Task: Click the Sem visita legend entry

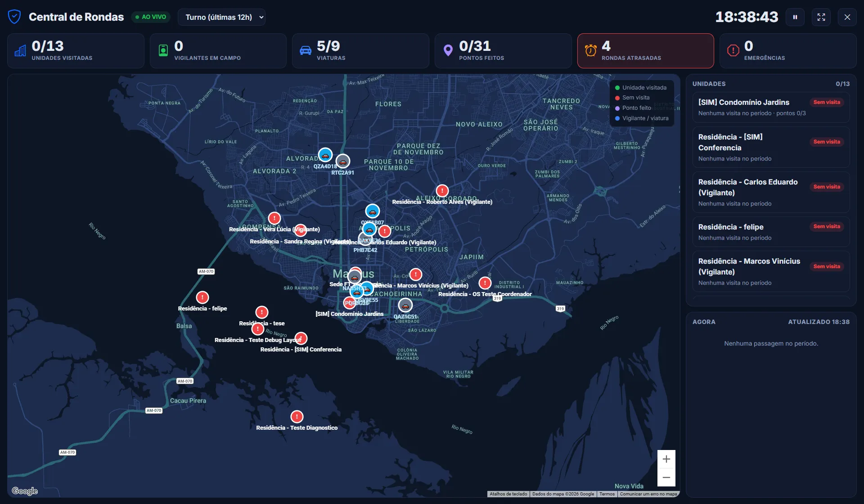Action: pos(632,98)
